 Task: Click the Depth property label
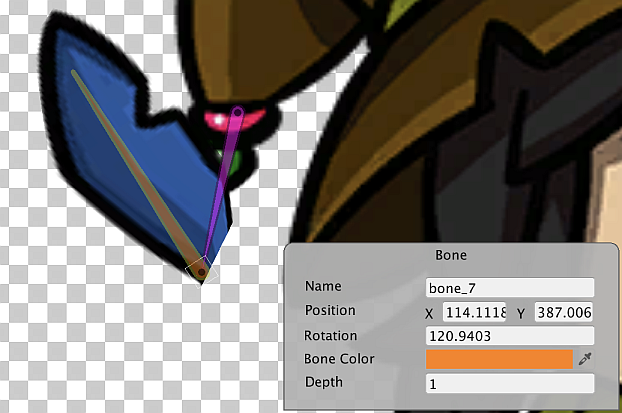click(324, 383)
